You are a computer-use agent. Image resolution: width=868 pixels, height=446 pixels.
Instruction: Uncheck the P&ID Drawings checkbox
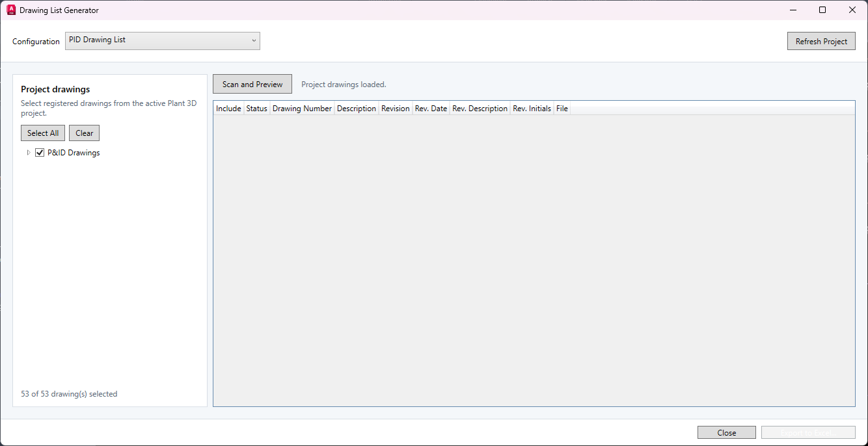coord(40,153)
